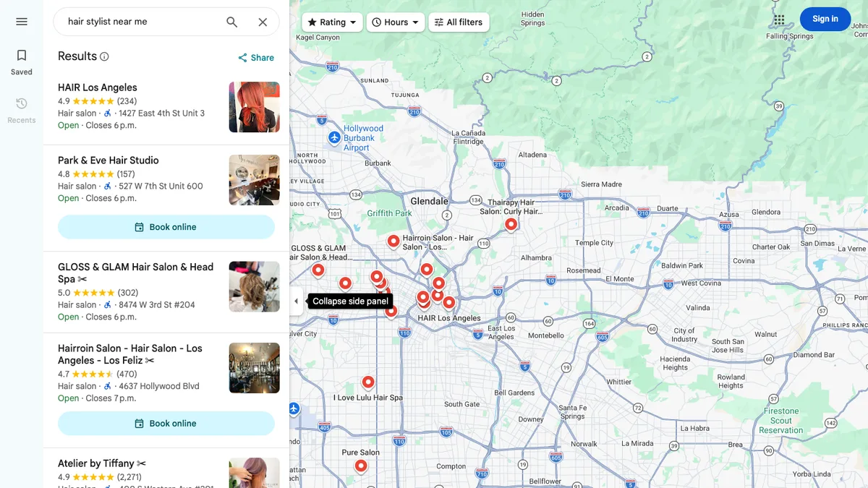Open Park & Eve Hair Studio listing

pos(109,160)
